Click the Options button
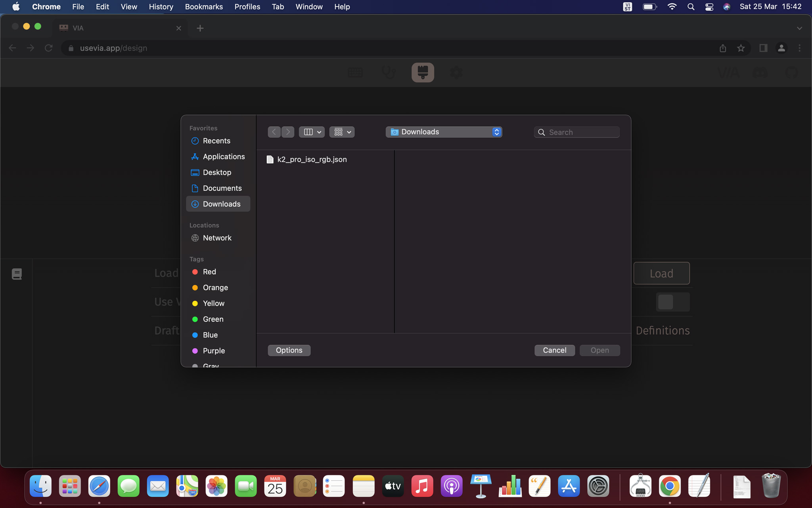This screenshot has height=508, width=812. click(x=289, y=350)
